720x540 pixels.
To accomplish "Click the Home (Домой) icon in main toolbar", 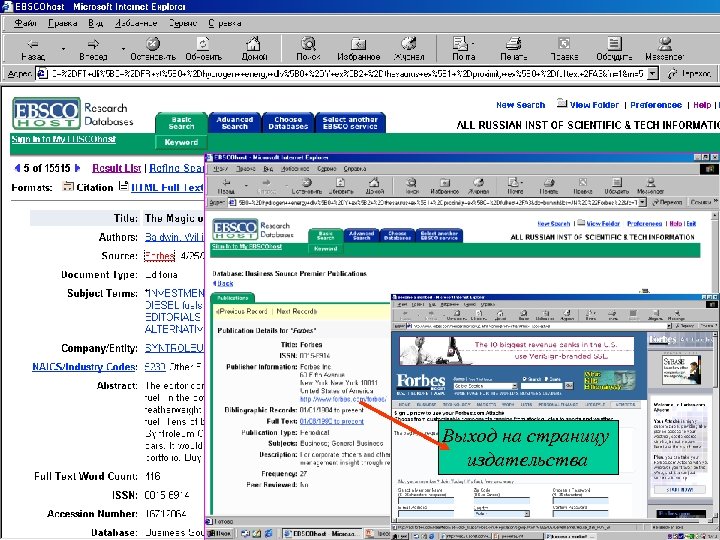I will pos(254,49).
